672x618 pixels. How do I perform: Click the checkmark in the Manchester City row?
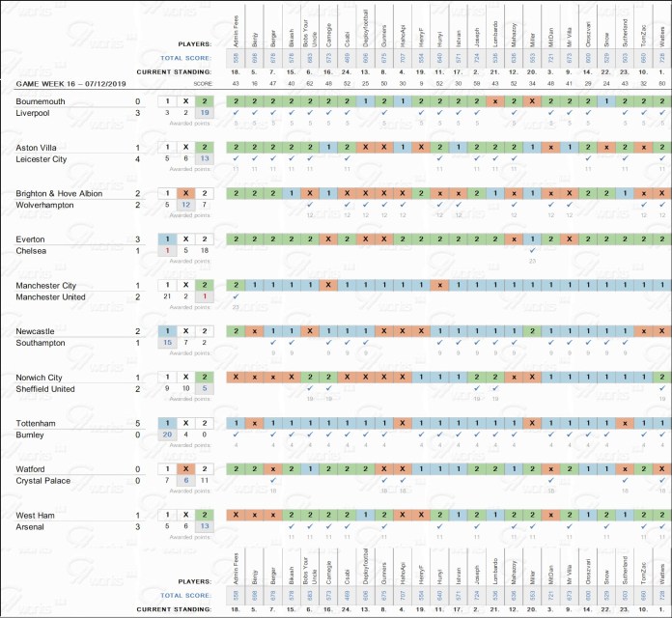(x=236, y=297)
